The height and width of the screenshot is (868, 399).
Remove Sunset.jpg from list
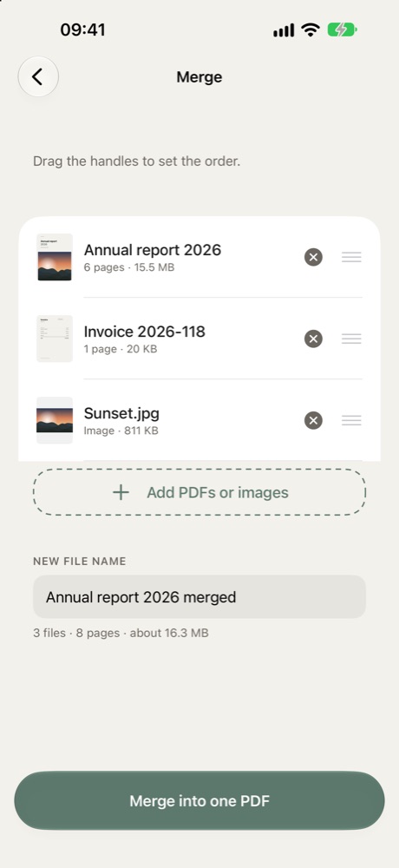(x=313, y=420)
